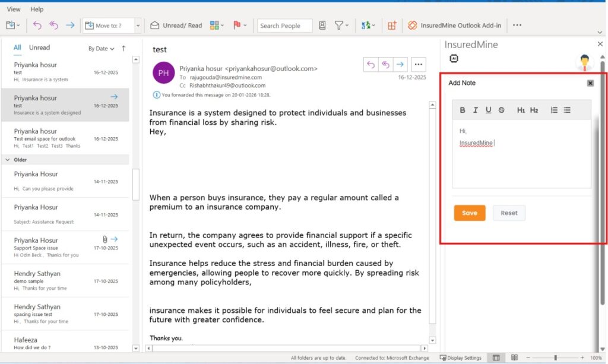The height and width of the screenshot is (364, 608).
Task: Collapse the Older message group
Action: point(8,160)
